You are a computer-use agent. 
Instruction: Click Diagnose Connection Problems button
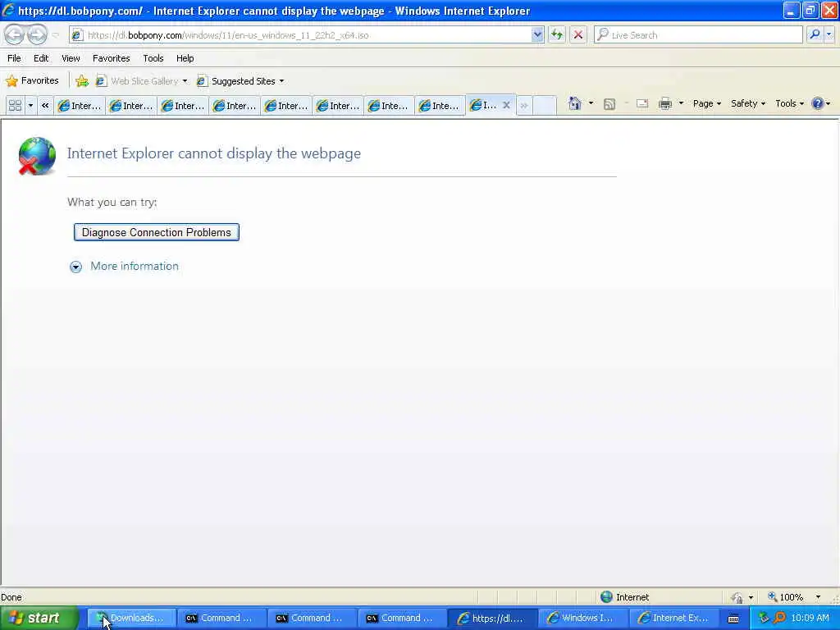coord(157,232)
